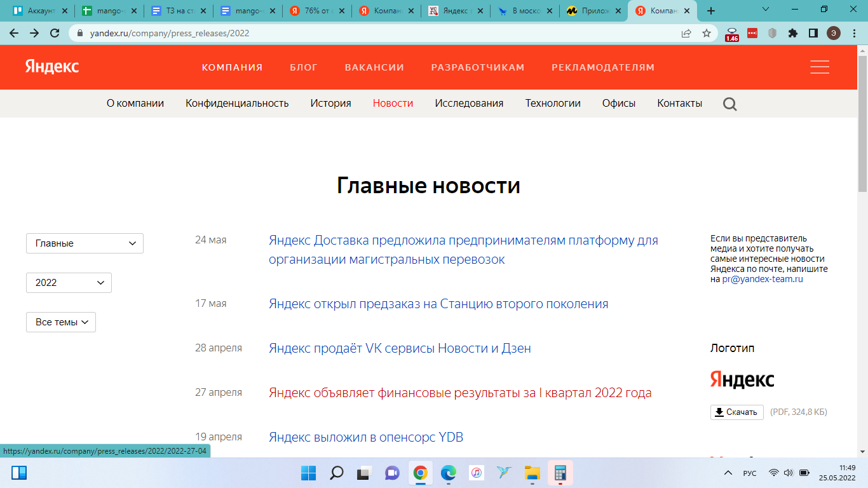This screenshot has width=868, height=488.
Task: Click the page vertical scrollbar thumb
Action: click(x=862, y=124)
